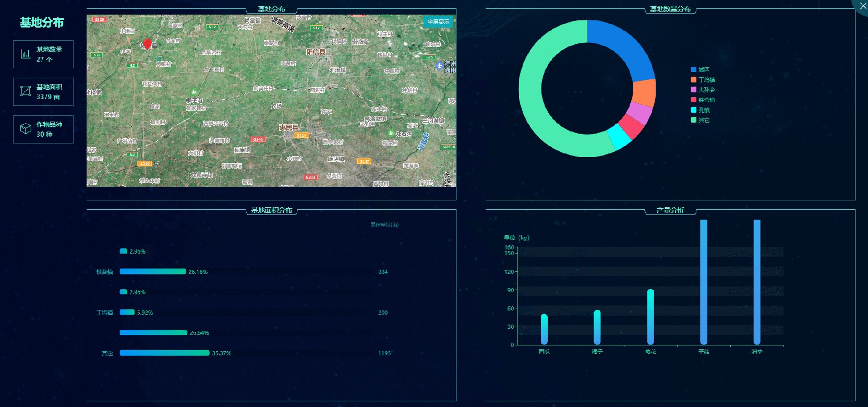Screen dimensions: 868x407
Task: Toggle 铁营镇 legend entry
Action: (x=703, y=100)
